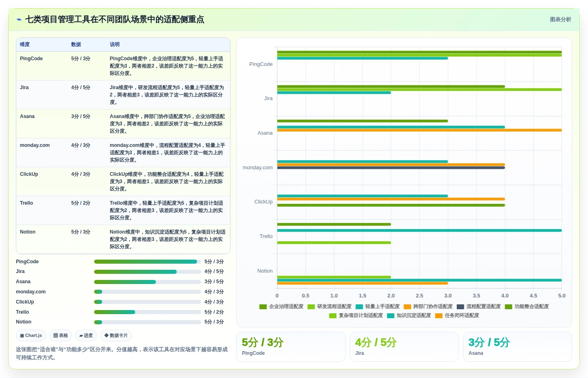588x378 pixels.
Task: Toggle 跨部门协作适配度 legend swatch
Action: (x=407, y=307)
